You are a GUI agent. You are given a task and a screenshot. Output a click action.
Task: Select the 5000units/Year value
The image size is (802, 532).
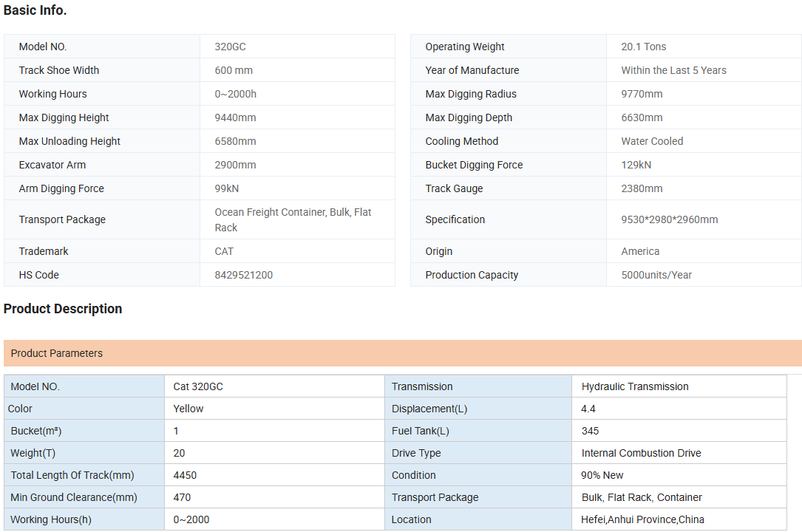tap(656, 275)
